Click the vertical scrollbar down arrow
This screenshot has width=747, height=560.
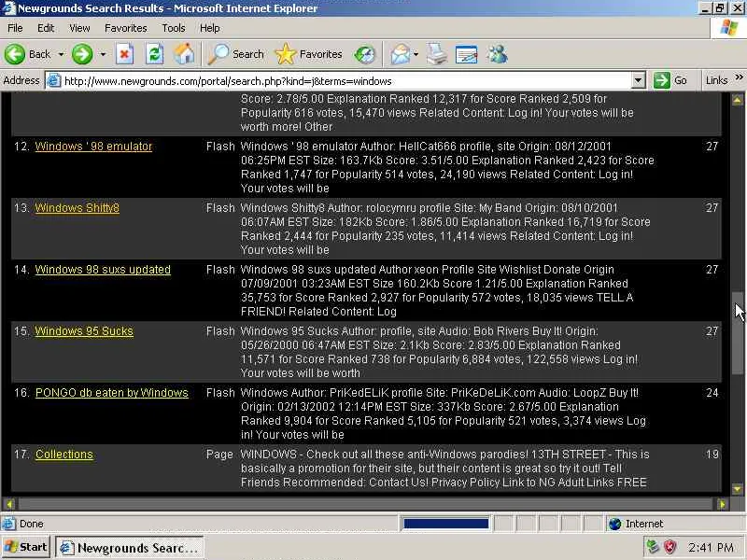pyautogui.click(x=738, y=489)
